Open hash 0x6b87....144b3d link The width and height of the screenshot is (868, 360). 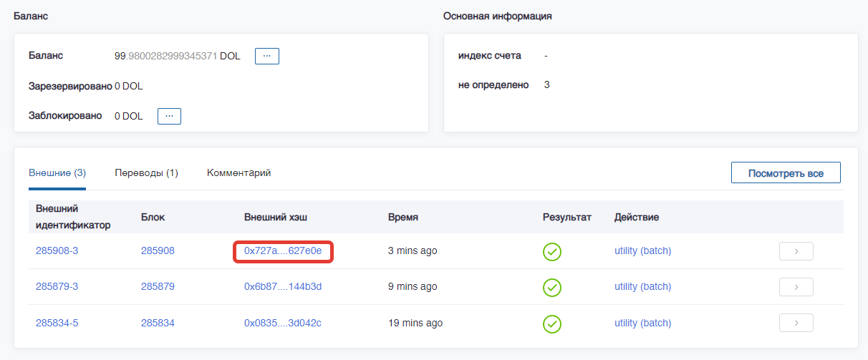coord(283,287)
